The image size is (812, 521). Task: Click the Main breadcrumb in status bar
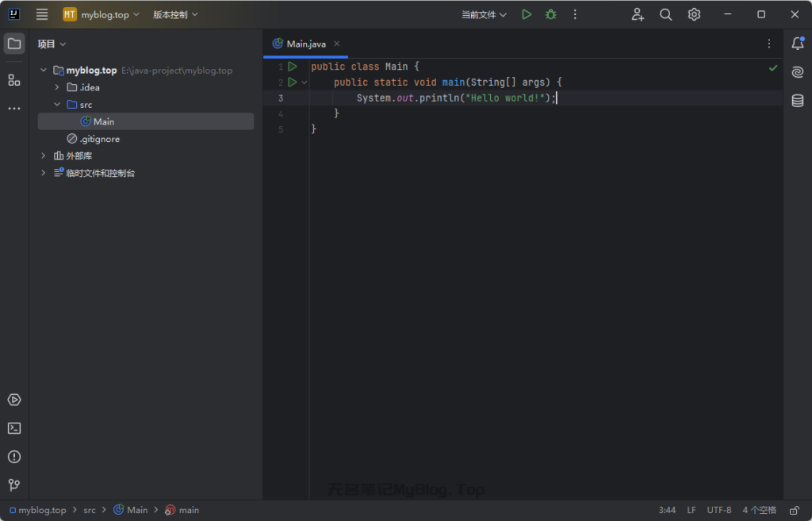click(x=131, y=510)
